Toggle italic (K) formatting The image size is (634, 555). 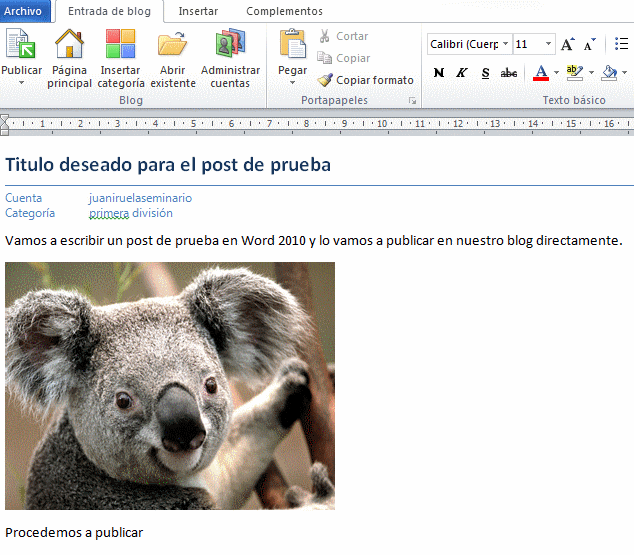[462, 73]
